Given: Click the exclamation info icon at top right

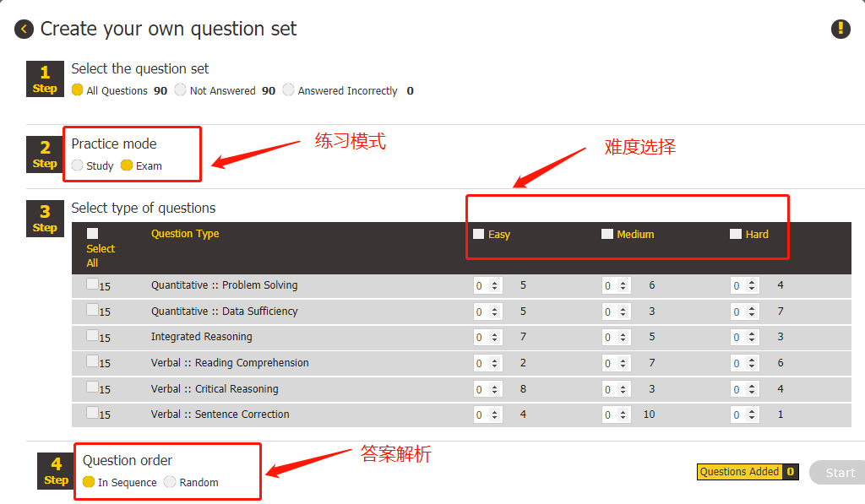Looking at the screenshot, I should (x=841, y=29).
